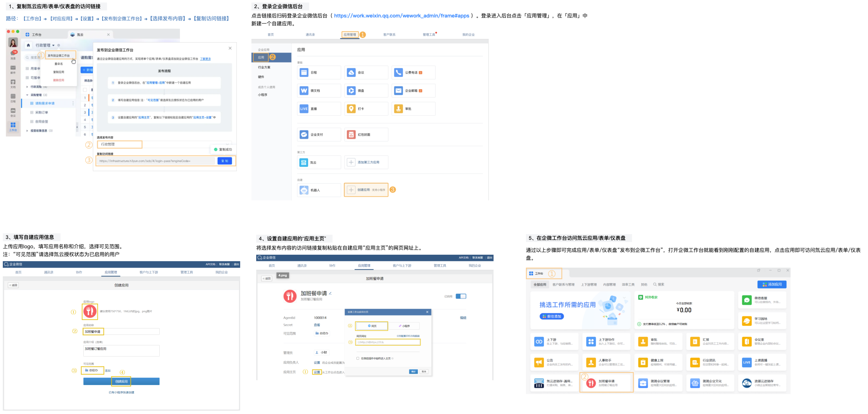
Task: Select 应用 item in admin left sidebar
Action: 271,58
